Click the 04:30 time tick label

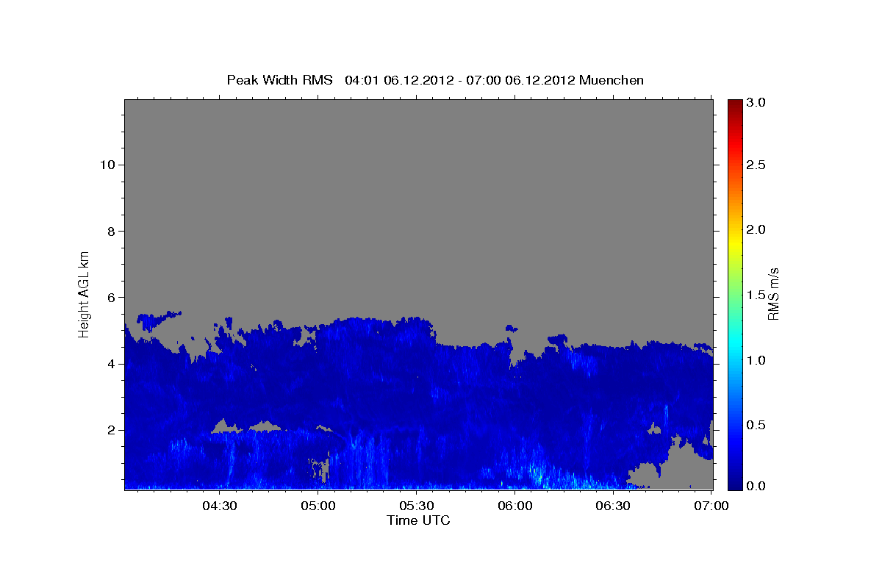click(220, 506)
